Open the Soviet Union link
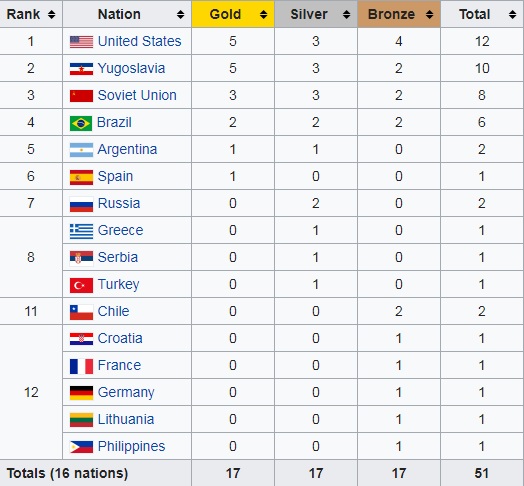 point(137,95)
